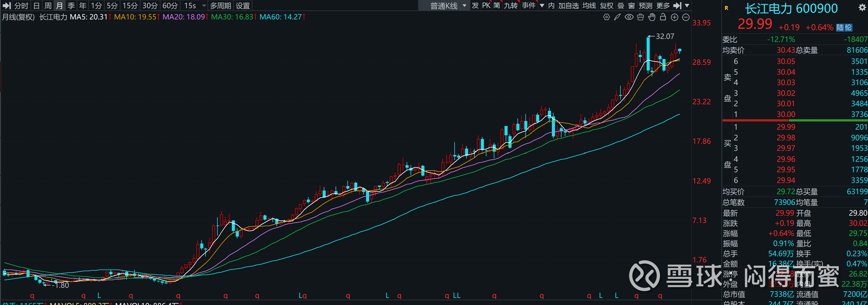Expand the dropdown arrow after 事件
868x305 pixels.
(x=542, y=5)
